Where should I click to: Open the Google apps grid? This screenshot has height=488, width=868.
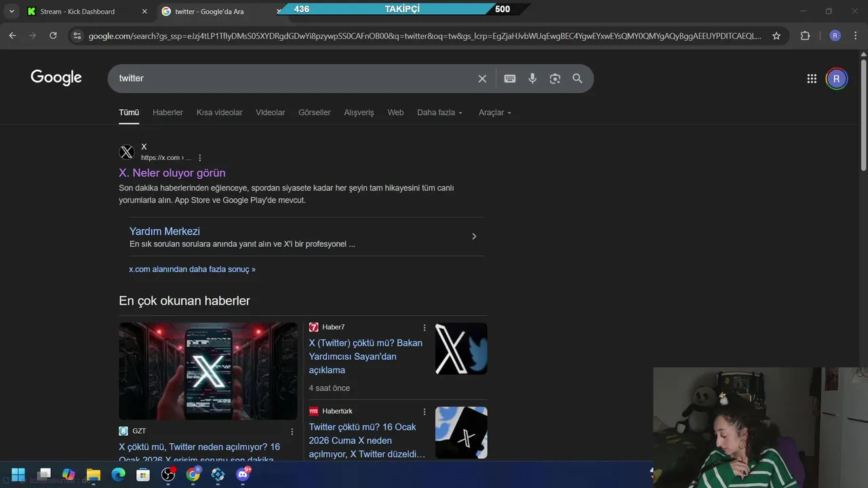click(812, 79)
